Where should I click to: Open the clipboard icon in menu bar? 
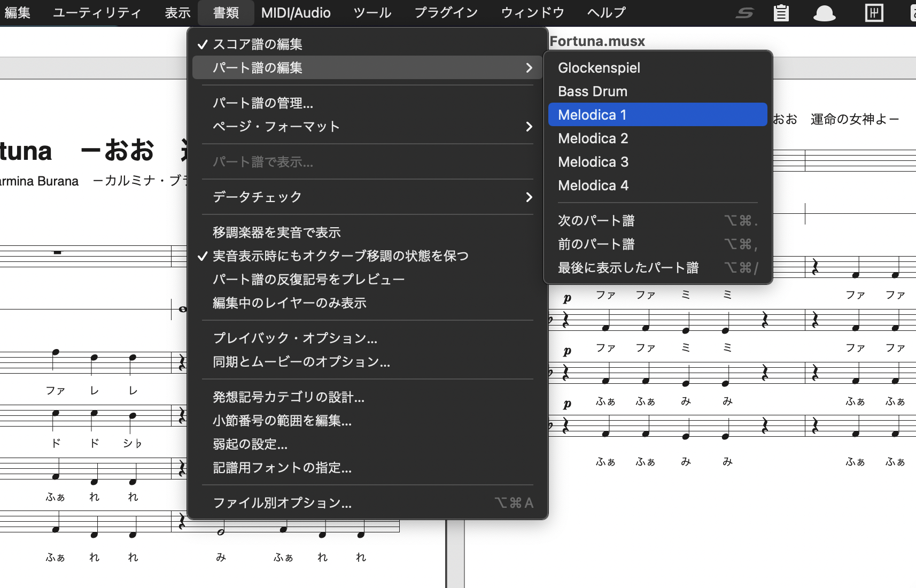pos(781,13)
